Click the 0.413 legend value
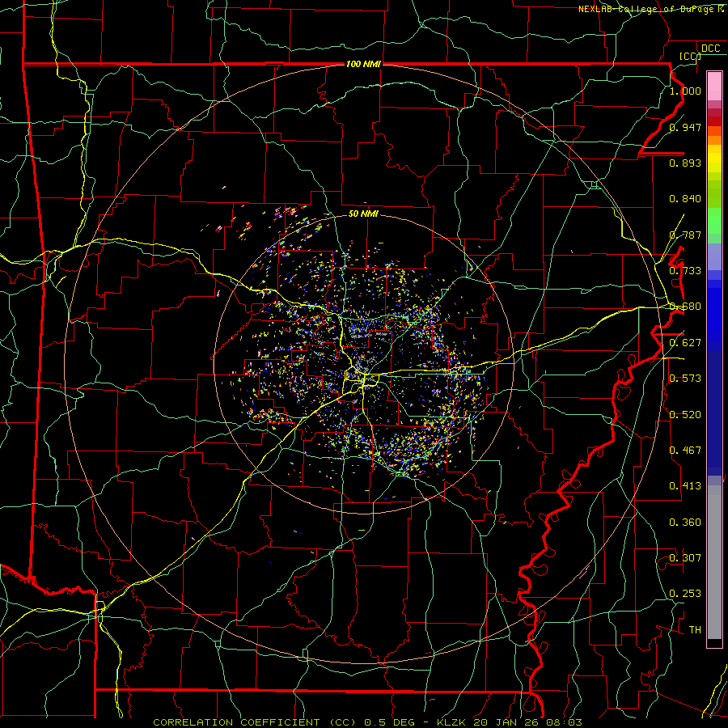 click(685, 486)
